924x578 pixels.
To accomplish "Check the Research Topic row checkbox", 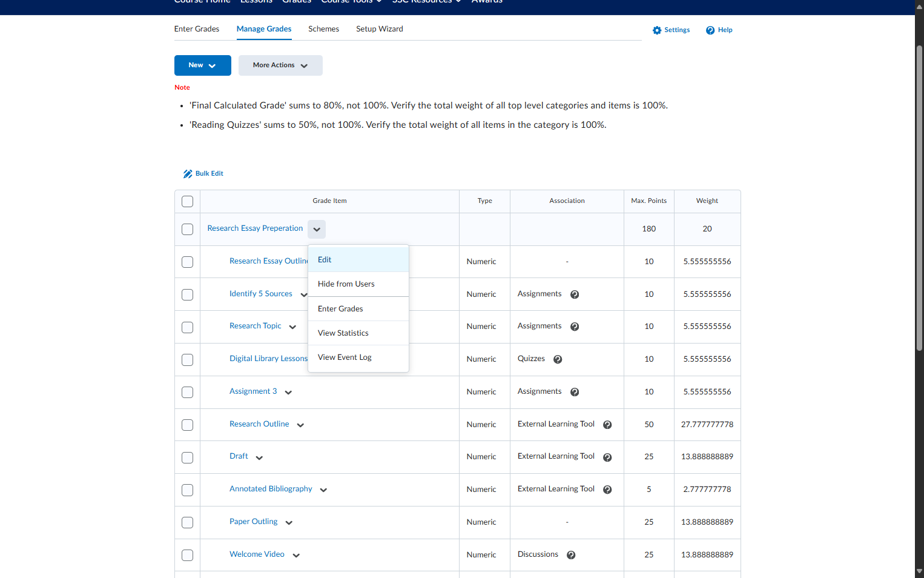I will tap(188, 327).
